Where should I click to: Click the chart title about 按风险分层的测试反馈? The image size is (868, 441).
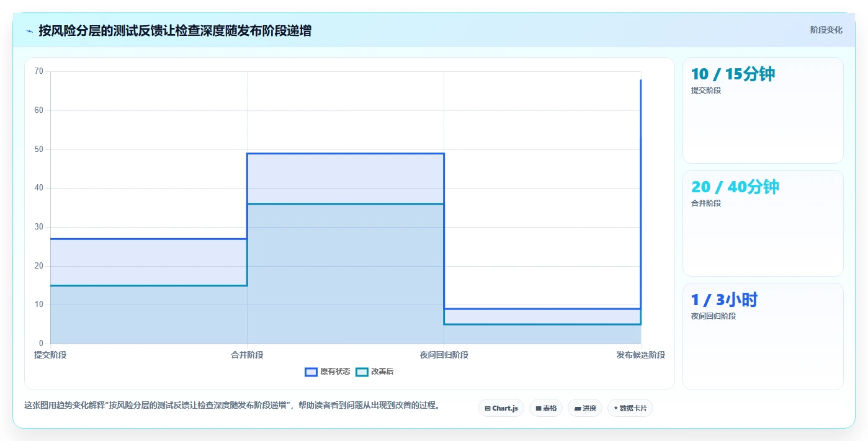tap(175, 30)
